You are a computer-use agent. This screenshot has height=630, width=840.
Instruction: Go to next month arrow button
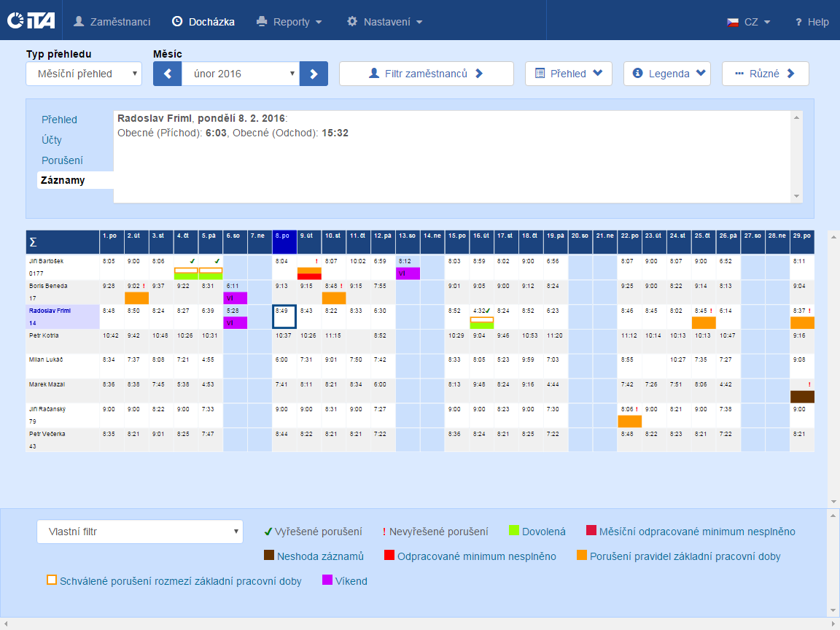[314, 74]
